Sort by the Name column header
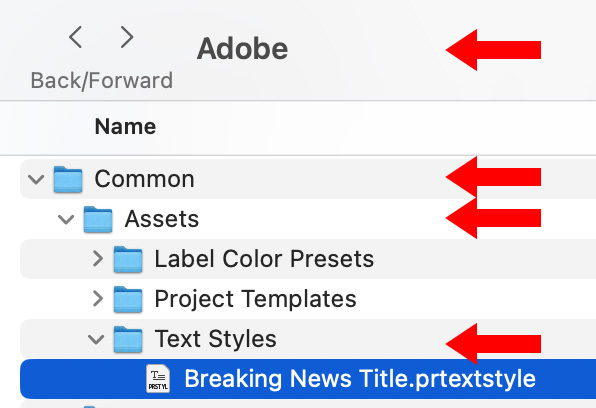The height and width of the screenshot is (408, 596). (x=125, y=127)
